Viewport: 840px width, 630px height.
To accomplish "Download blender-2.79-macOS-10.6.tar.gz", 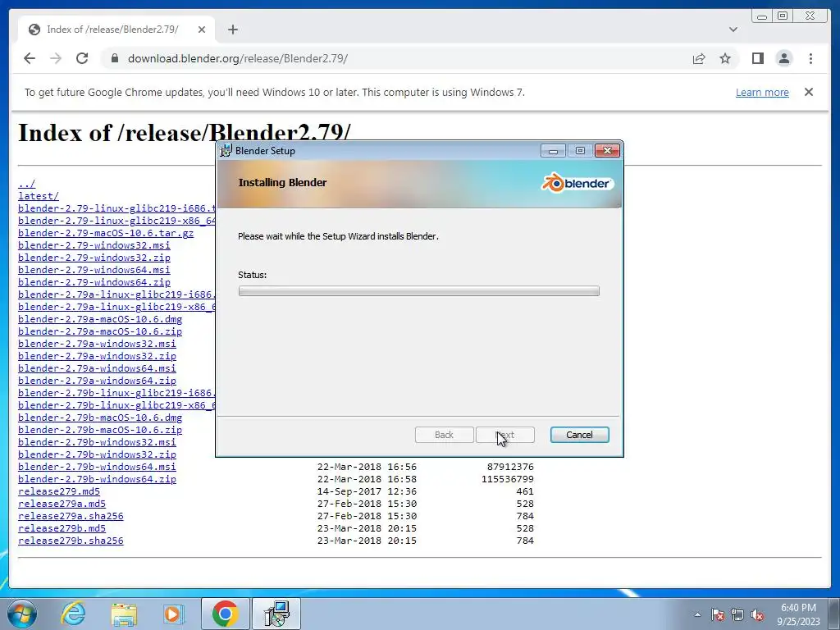I will 106,233.
